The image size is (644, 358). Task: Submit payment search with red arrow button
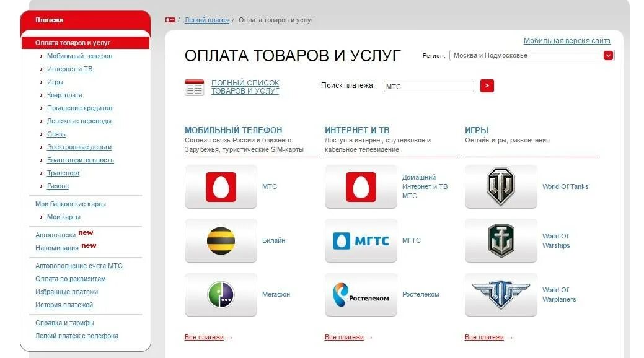pyautogui.click(x=487, y=86)
